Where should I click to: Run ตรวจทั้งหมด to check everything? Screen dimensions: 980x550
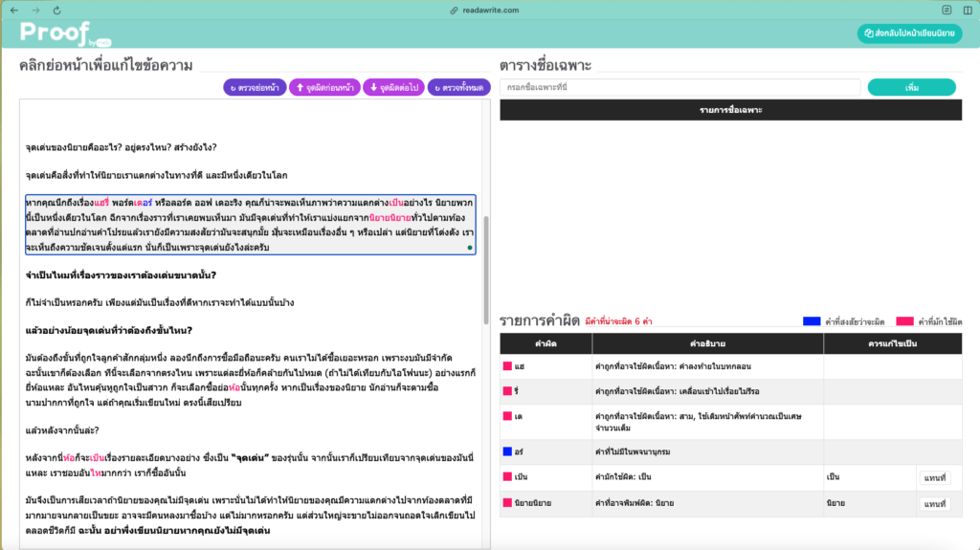click(x=458, y=87)
